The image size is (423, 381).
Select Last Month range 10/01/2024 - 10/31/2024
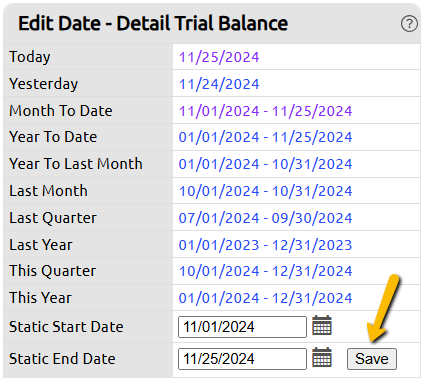[x=265, y=191]
